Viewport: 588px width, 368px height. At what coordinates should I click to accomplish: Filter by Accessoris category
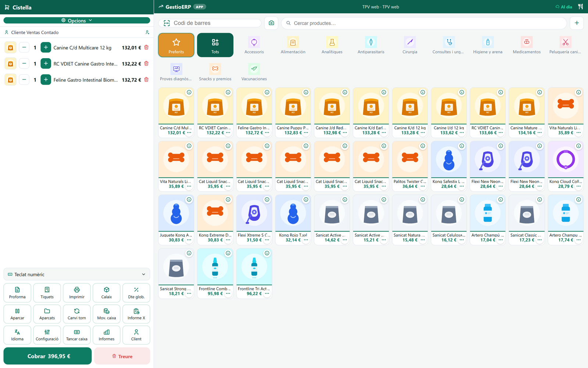coord(254,45)
